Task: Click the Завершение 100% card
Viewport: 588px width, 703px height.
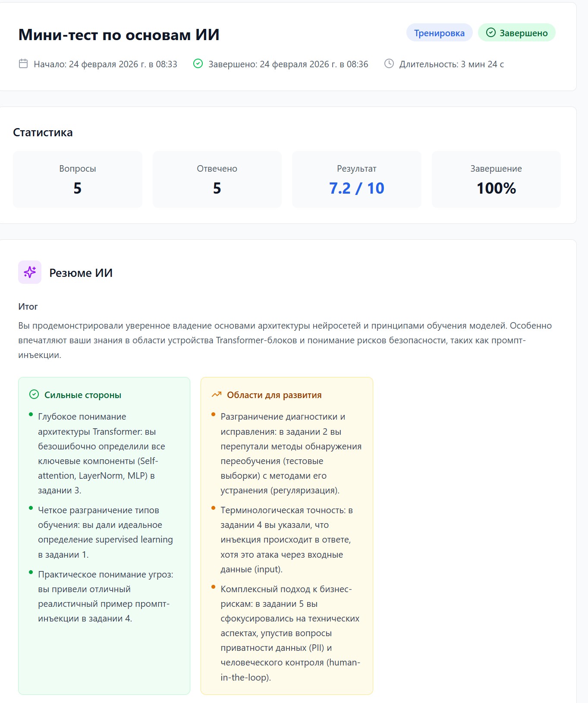Action: 495,179
